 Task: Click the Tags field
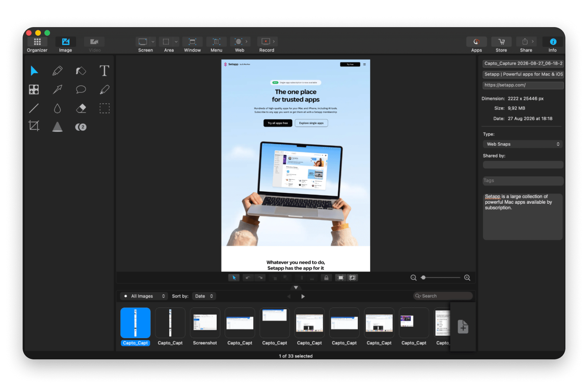click(x=523, y=181)
